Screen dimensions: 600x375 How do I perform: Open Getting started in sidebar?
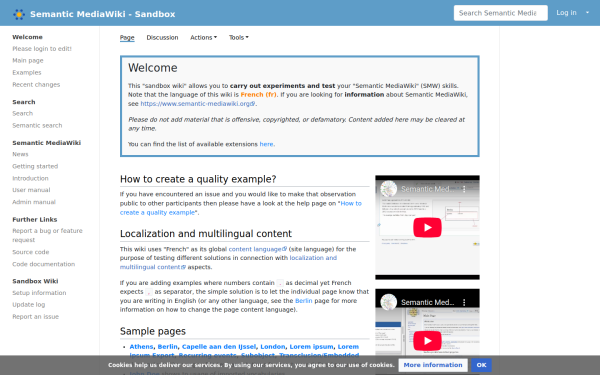(x=35, y=166)
